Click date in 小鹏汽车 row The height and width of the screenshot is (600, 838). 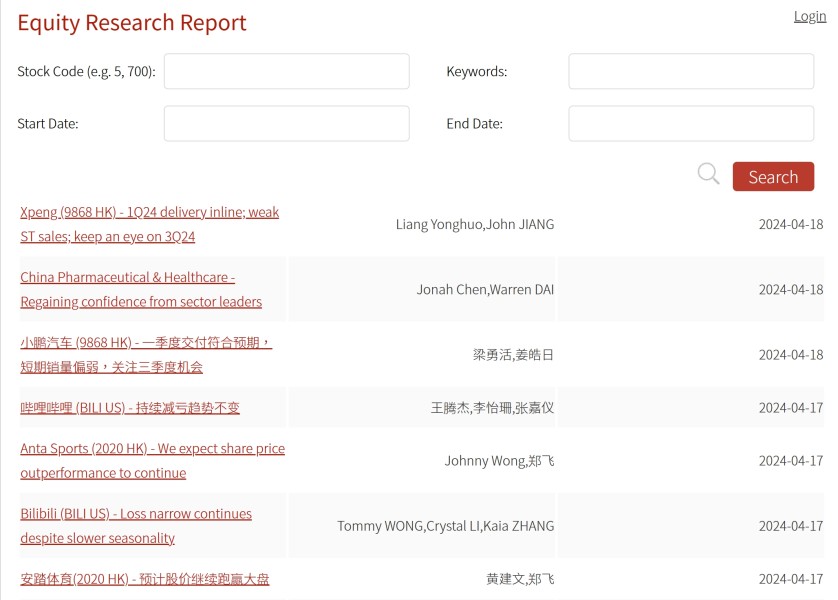791,355
